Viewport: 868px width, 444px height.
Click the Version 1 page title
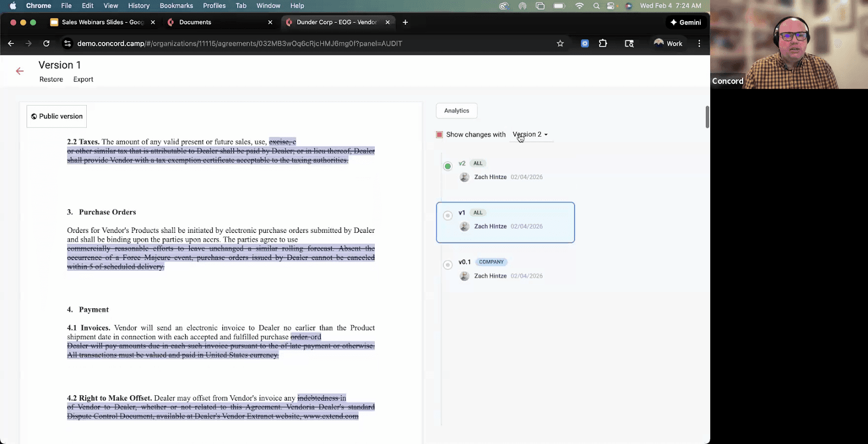tap(60, 65)
